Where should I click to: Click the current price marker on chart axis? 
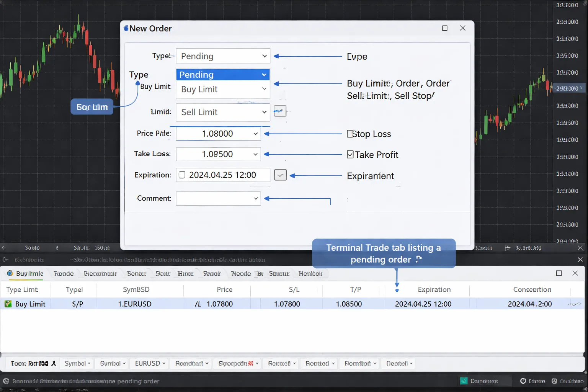click(568, 88)
